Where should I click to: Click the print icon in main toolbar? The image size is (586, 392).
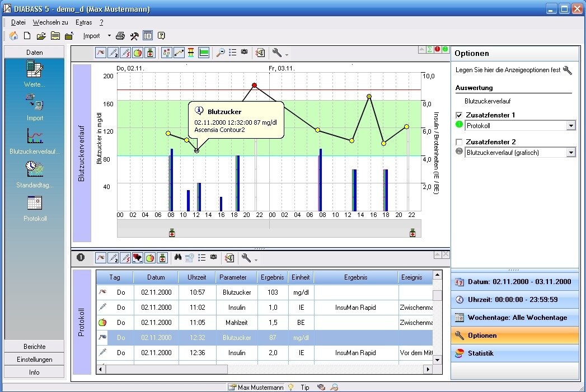pyautogui.click(x=120, y=36)
